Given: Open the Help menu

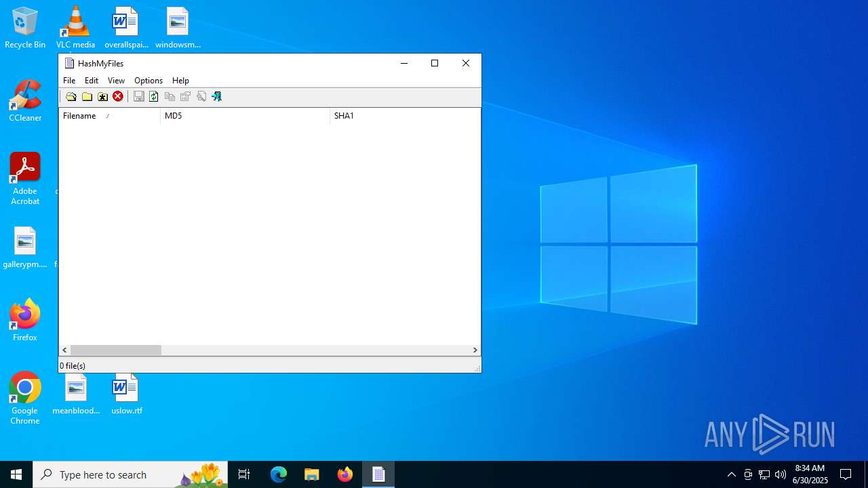Looking at the screenshot, I should click(x=180, y=80).
